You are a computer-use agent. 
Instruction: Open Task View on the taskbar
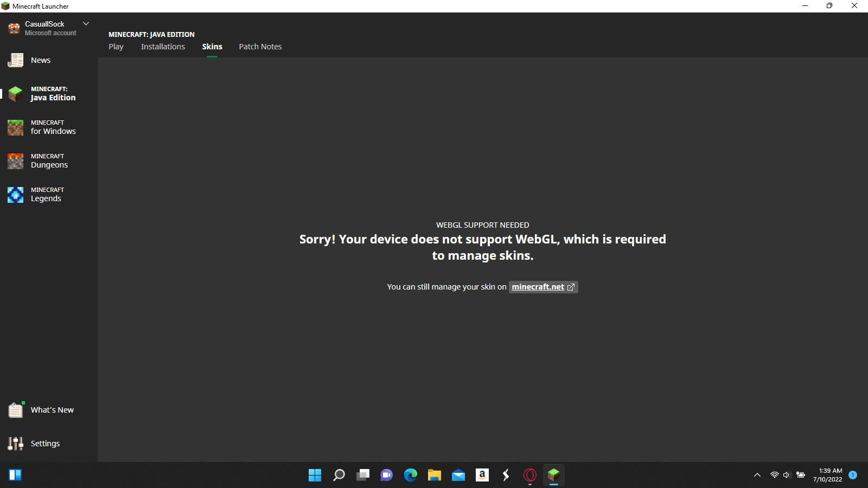pos(363,475)
